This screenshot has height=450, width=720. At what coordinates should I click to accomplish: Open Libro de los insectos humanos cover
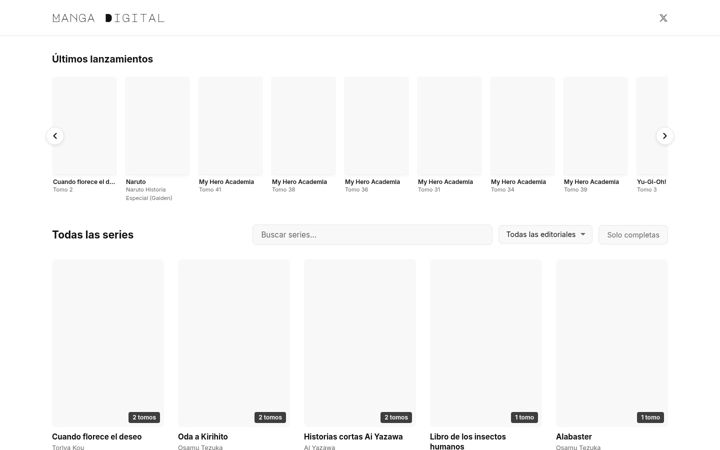tap(486, 343)
